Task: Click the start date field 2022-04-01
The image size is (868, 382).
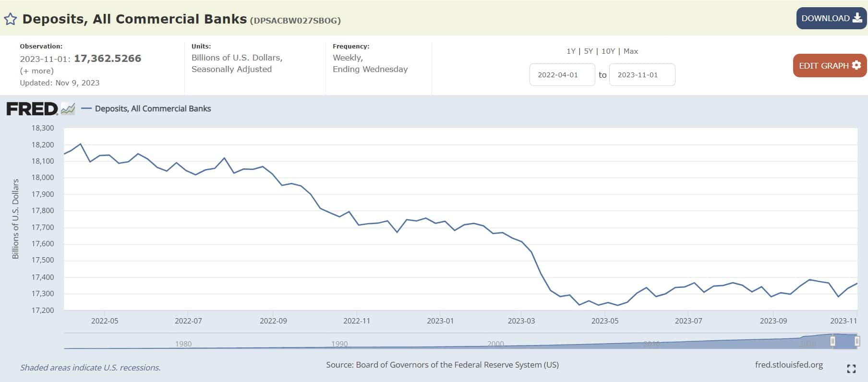Action: tap(562, 75)
